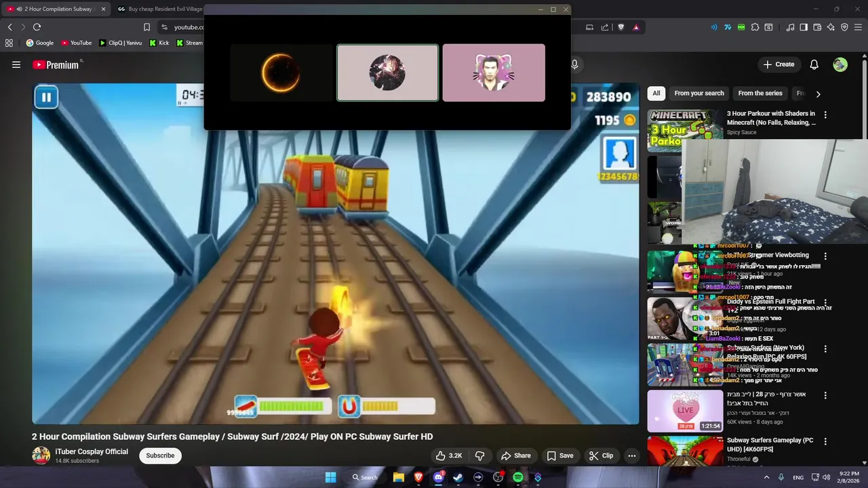Open options for Diddy vs Epstein video

(825, 302)
